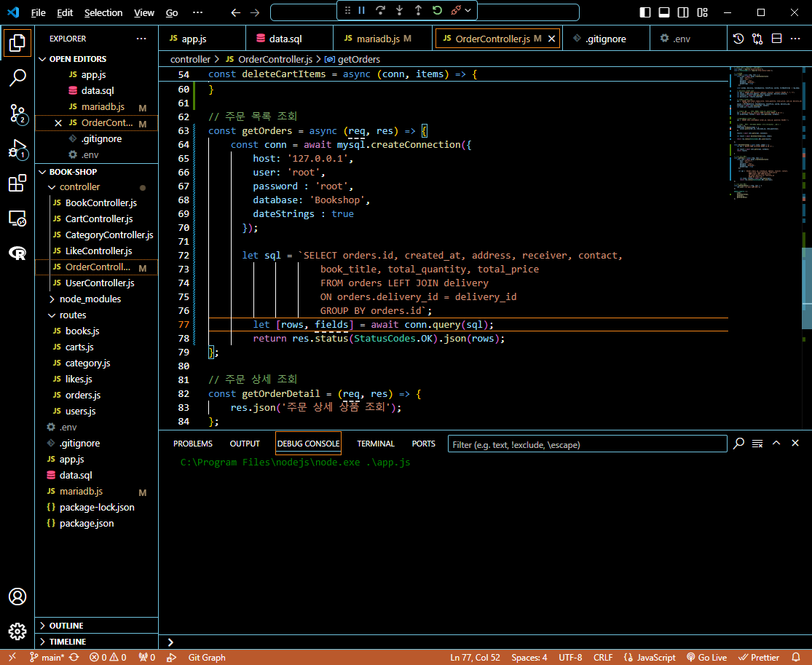Focus the debug console filter input
Viewport: 812px width, 665px height.
click(587, 444)
